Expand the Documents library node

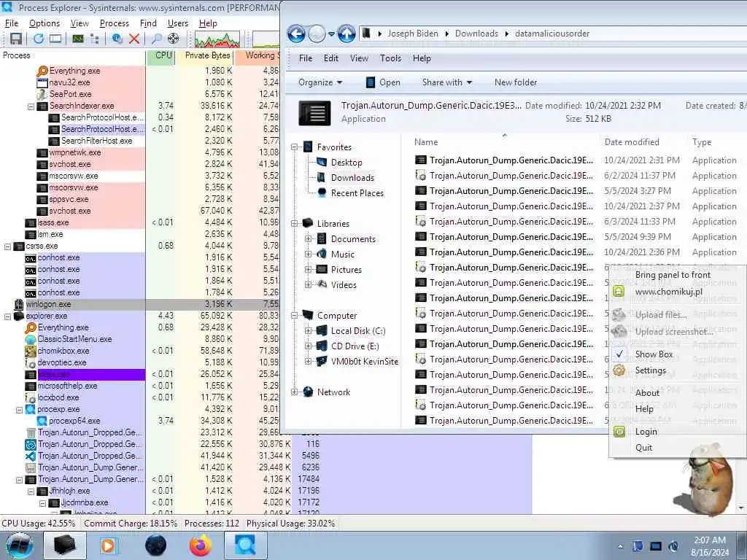tap(309, 238)
